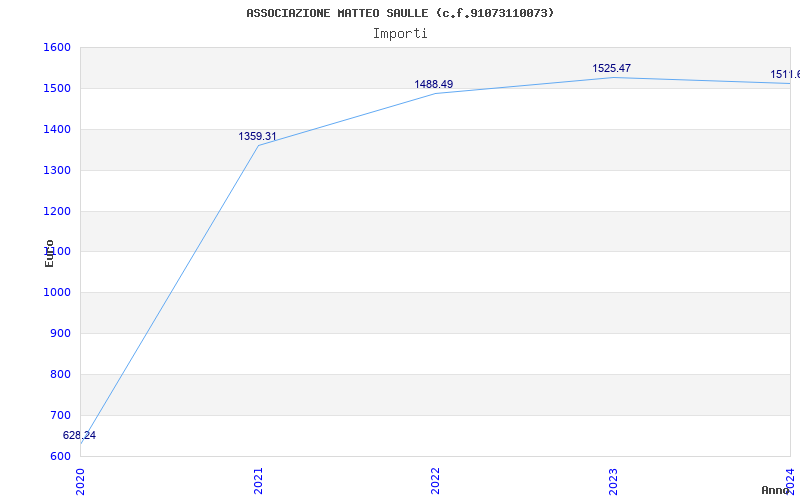800x500 pixels.
Task: Click the 1400 y-axis value
Action: [x=57, y=130]
